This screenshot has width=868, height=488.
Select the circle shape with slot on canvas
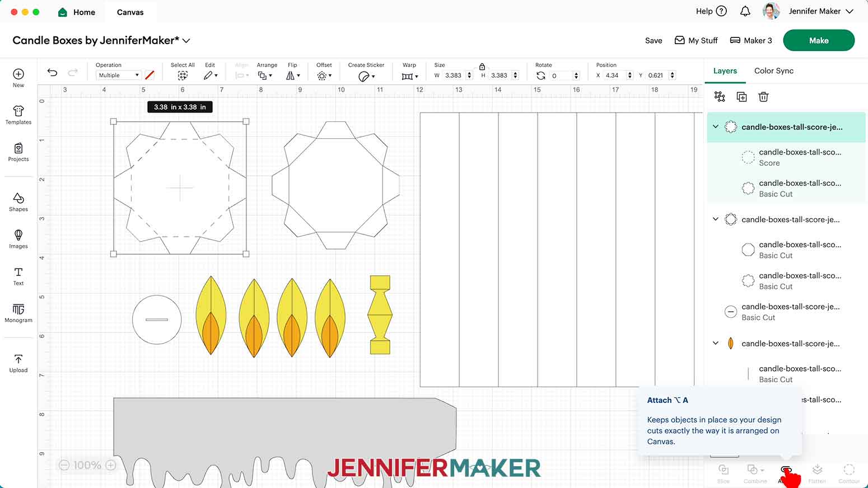coord(157,320)
